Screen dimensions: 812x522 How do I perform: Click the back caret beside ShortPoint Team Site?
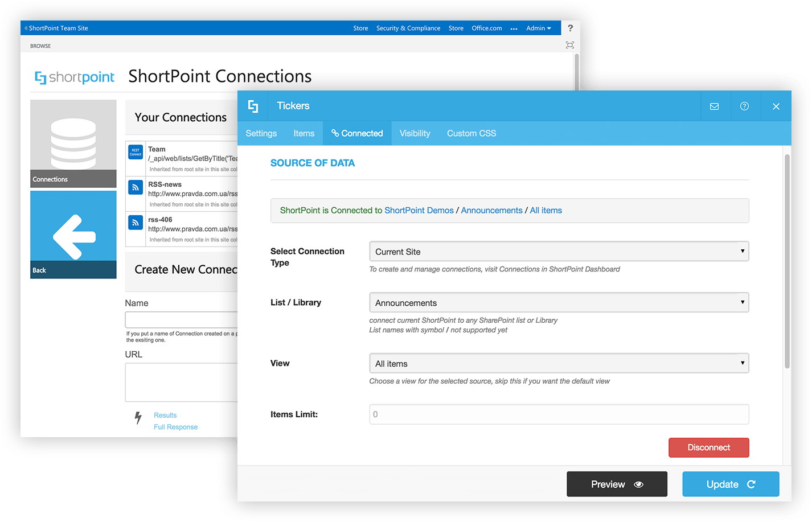(26, 28)
